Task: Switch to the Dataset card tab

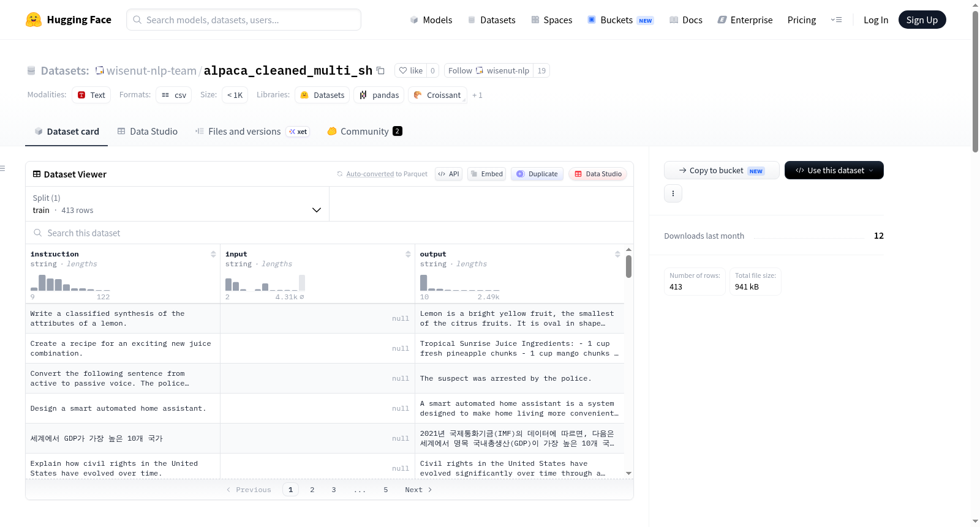Action: pos(66,132)
